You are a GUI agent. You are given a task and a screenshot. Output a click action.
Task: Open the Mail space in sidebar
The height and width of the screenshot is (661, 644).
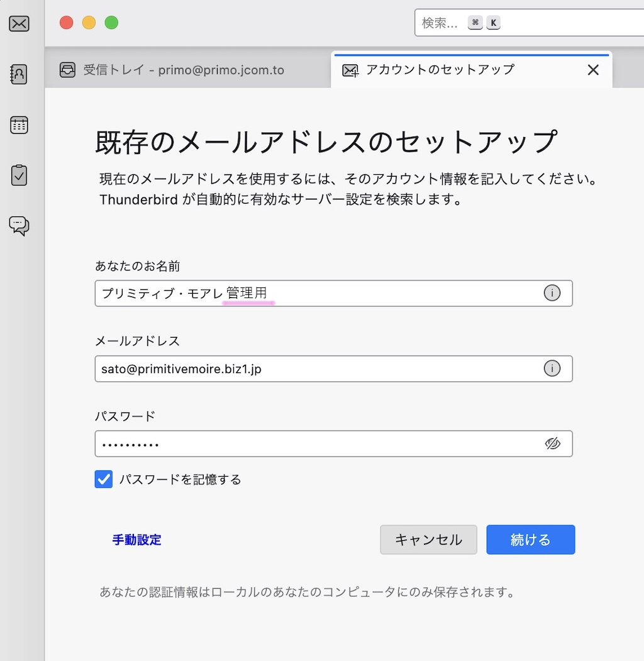coord(19,25)
